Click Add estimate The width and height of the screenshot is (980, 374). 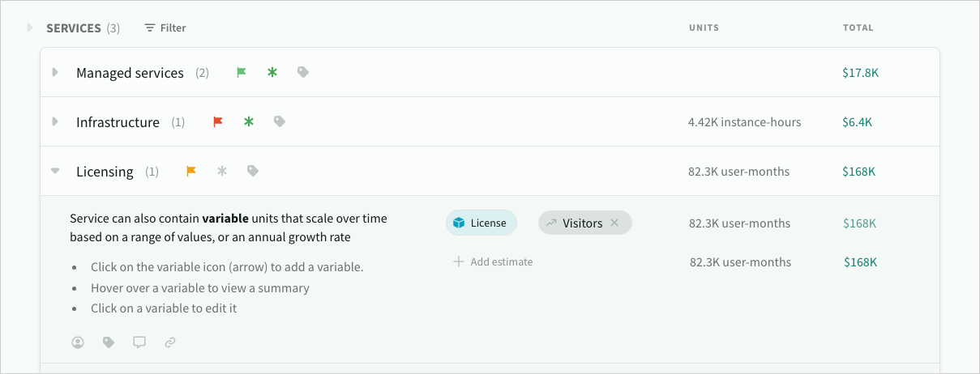[x=493, y=261]
